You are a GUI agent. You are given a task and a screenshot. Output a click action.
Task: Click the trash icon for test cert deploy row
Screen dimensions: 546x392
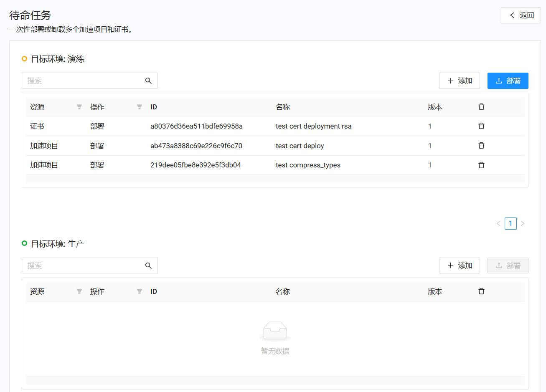click(x=481, y=145)
